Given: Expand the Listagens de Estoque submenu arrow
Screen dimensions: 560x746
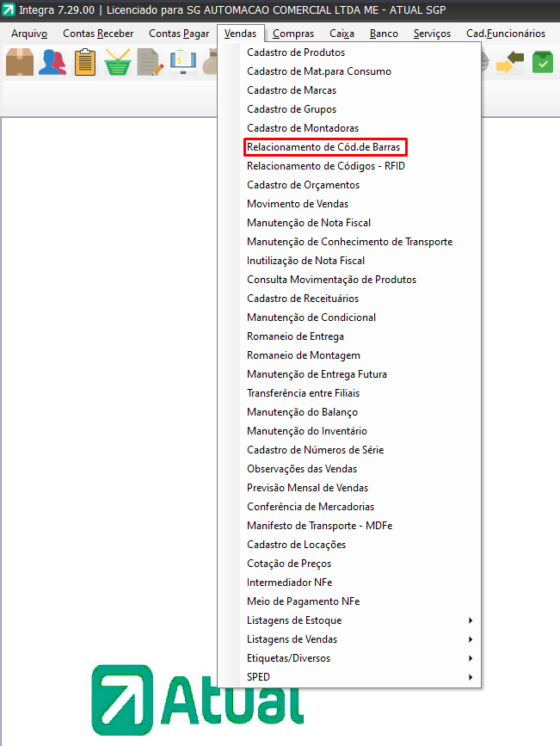Looking at the screenshot, I should [470, 620].
